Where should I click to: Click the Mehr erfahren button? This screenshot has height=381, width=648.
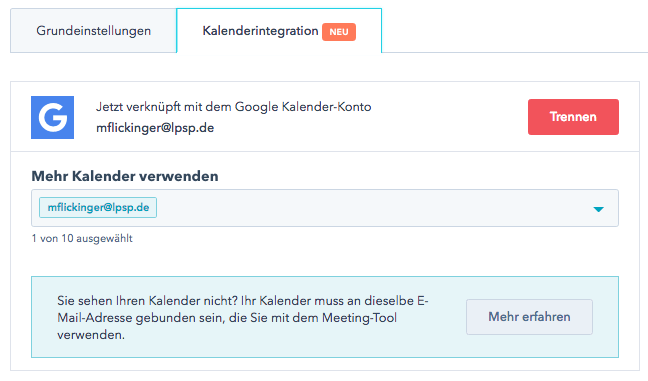(529, 317)
